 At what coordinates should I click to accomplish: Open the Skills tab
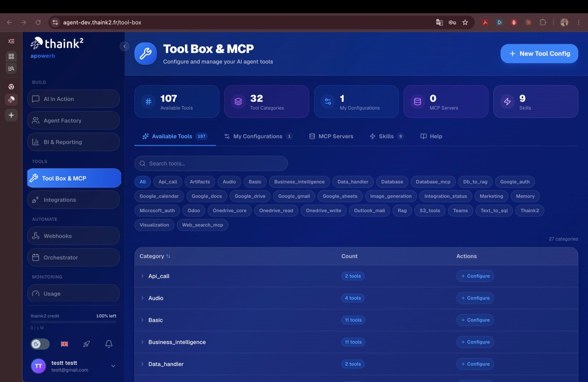pos(386,136)
